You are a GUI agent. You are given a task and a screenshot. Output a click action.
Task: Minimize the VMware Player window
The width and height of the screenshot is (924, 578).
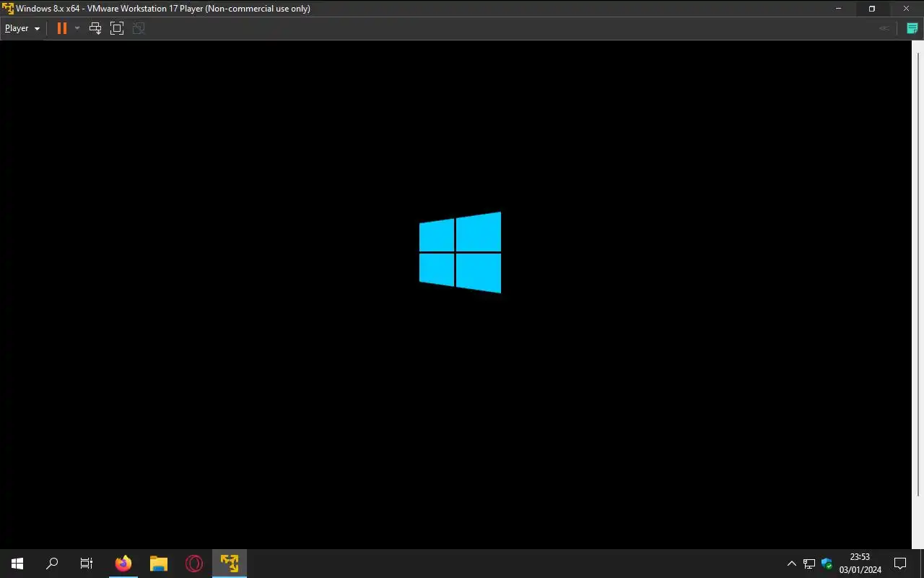838,9
